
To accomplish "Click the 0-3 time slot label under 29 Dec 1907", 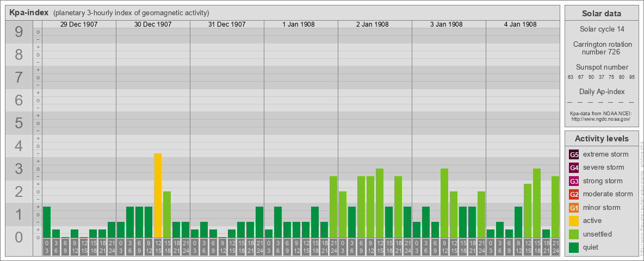I will point(47,247).
